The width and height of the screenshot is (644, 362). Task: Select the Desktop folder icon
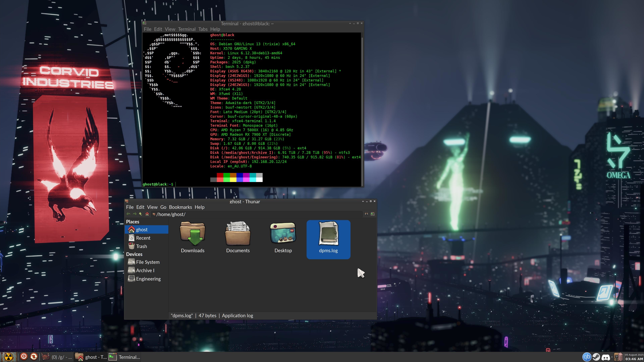pyautogui.click(x=283, y=233)
